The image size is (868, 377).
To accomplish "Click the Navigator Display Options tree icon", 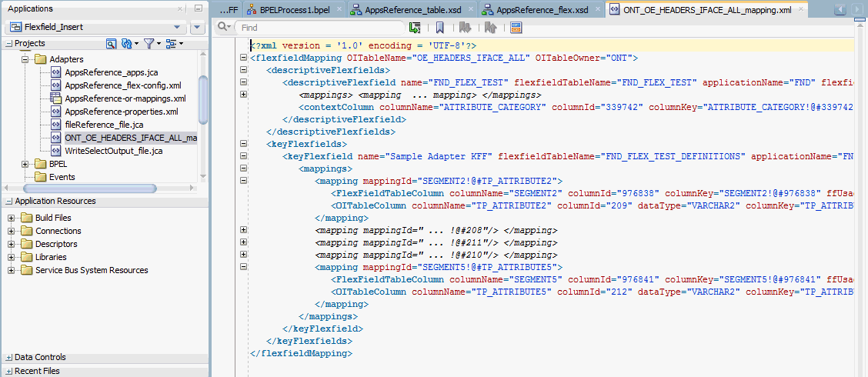I will (x=171, y=43).
